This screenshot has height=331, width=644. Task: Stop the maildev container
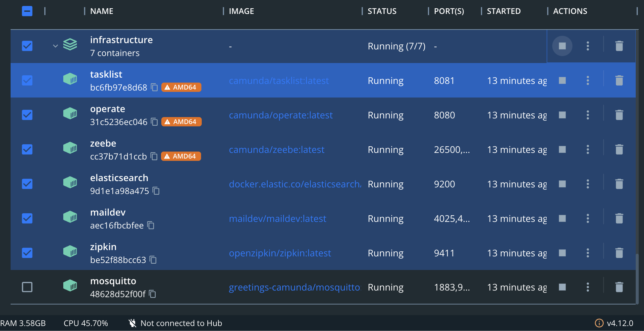[562, 218]
